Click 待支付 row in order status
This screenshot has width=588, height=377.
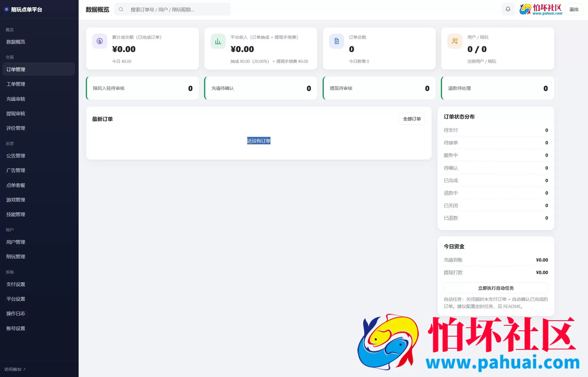pyautogui.click(x=496, y=130)
